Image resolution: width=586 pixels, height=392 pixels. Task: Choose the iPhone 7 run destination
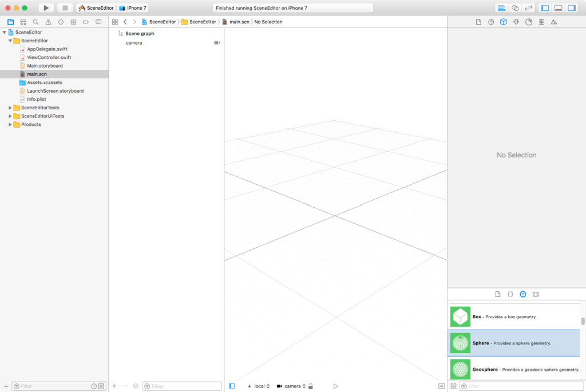pyautogui.click(x=133, y=8)
